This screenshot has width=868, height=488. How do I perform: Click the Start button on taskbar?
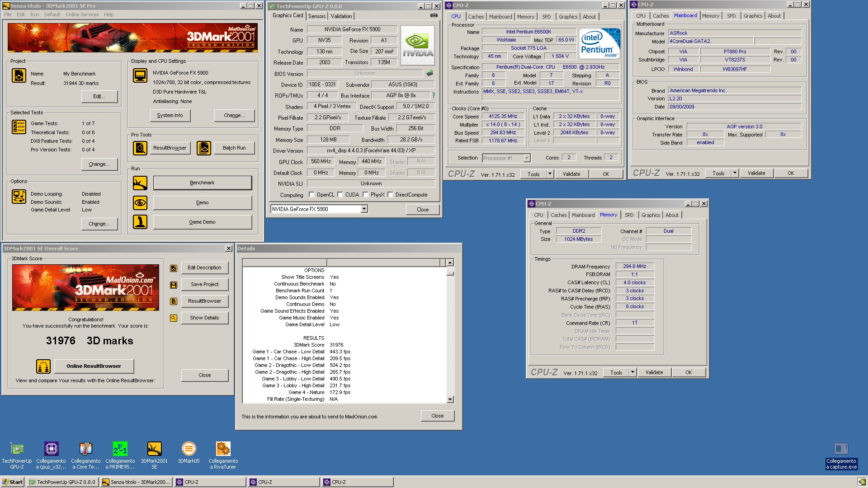[x=13, y=482]
